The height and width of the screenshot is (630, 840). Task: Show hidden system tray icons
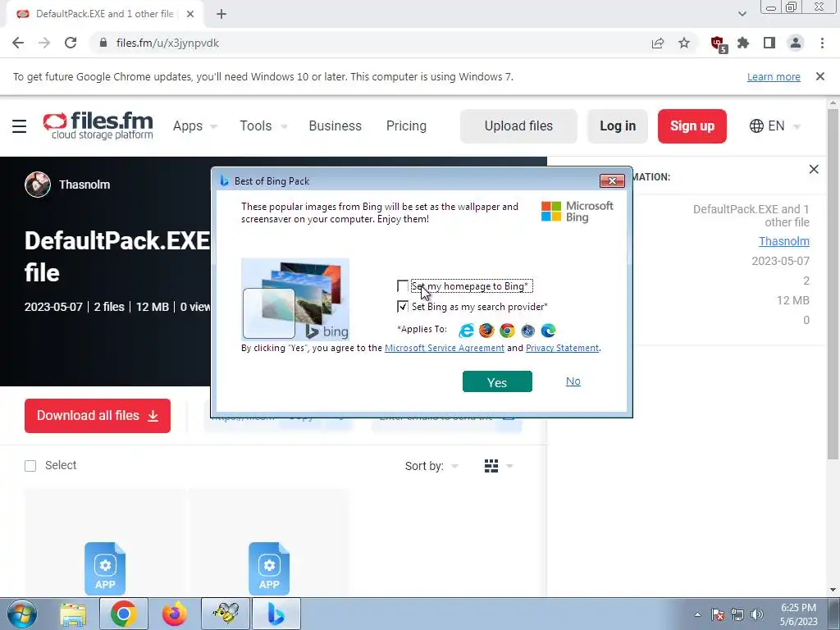[x=697, y=614]
